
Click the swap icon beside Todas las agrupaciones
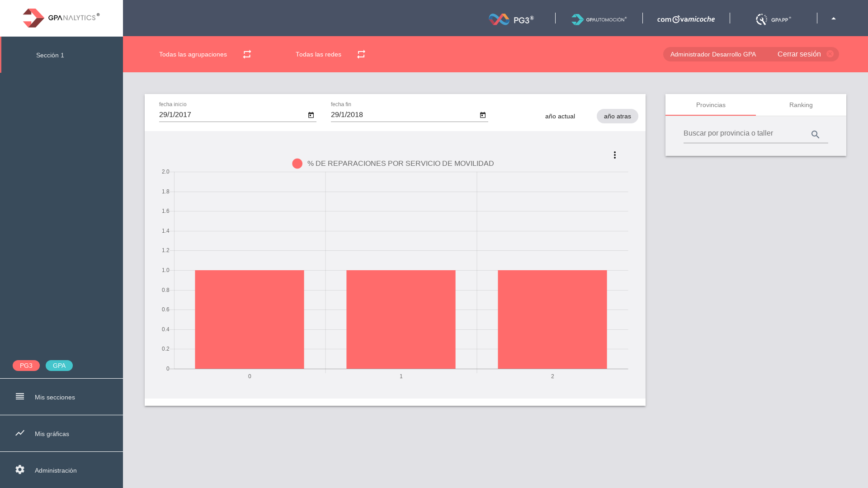[x=247, y=54]
